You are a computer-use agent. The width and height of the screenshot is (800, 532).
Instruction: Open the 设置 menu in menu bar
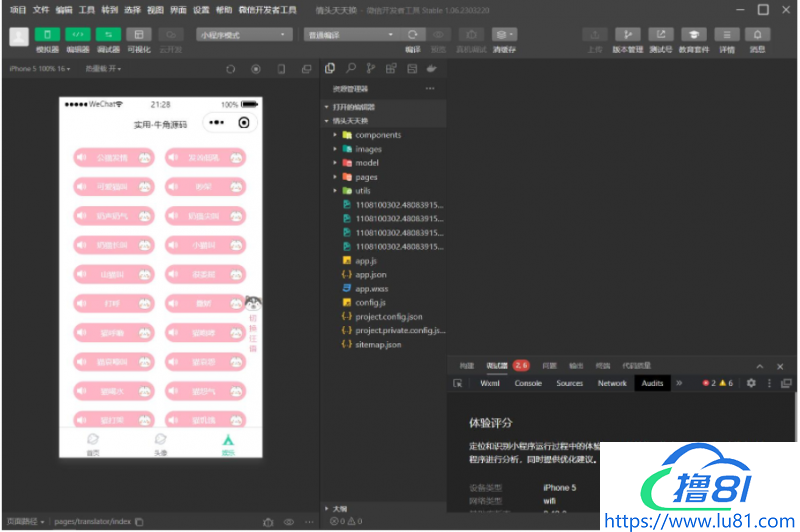click(x=201, y=9)
